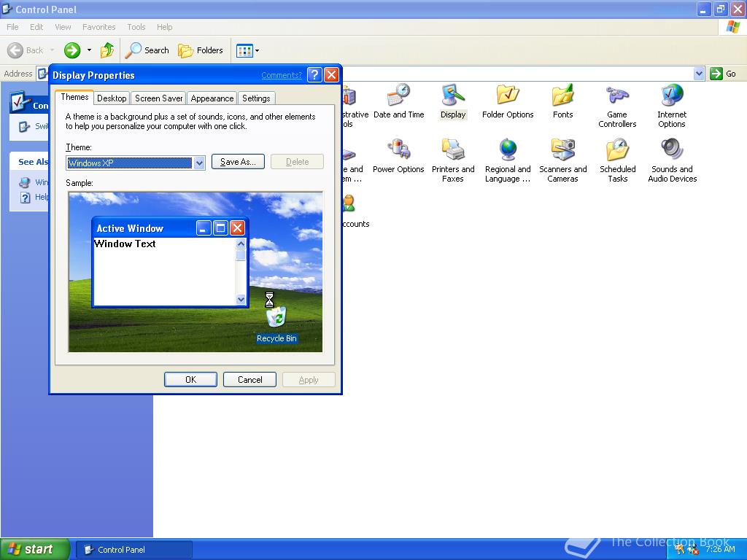Click the Start button
The height and width of the screenshot is (560, 747).
coord(34,549)
